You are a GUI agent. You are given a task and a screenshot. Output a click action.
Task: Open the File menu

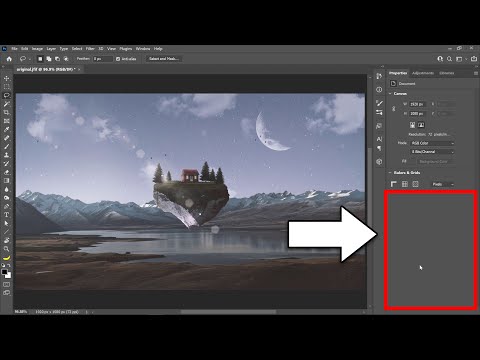pos(14,49)
